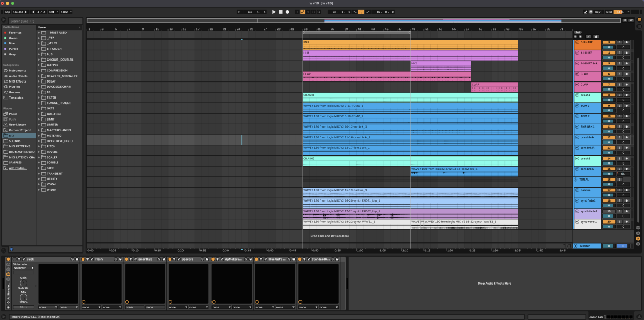Select Packs under Places
The image size is (644, 320).
(13, 114)
